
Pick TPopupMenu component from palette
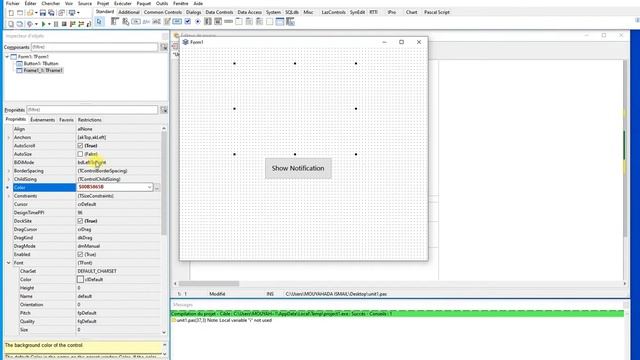(x=126, y=22)
